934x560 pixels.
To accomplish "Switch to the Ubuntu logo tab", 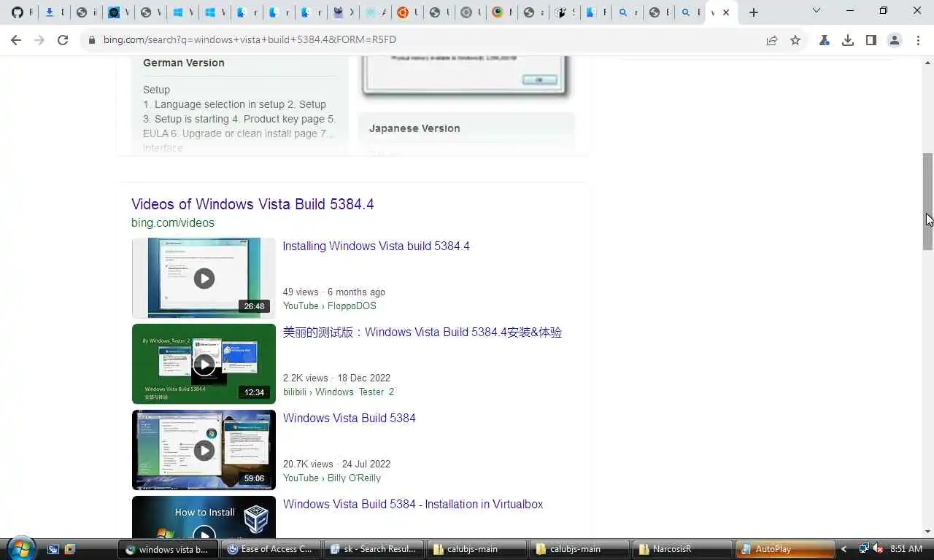I will 402,12.
